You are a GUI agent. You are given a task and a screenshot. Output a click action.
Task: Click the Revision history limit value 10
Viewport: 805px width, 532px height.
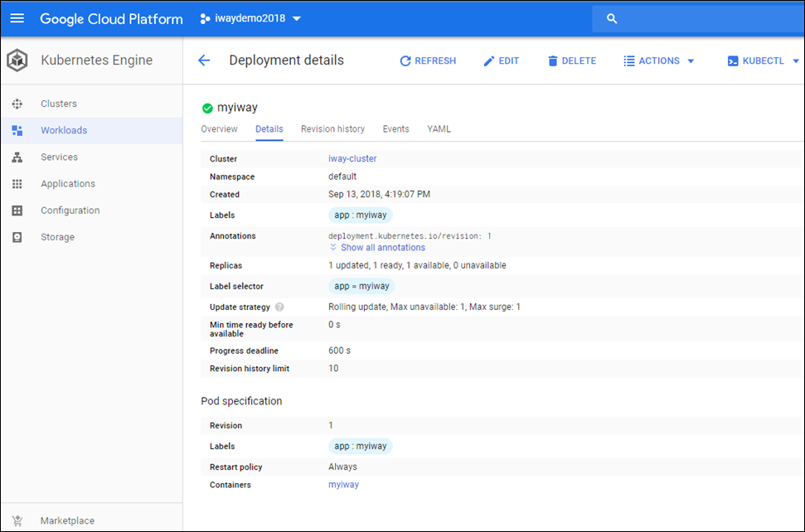(333, 369)
